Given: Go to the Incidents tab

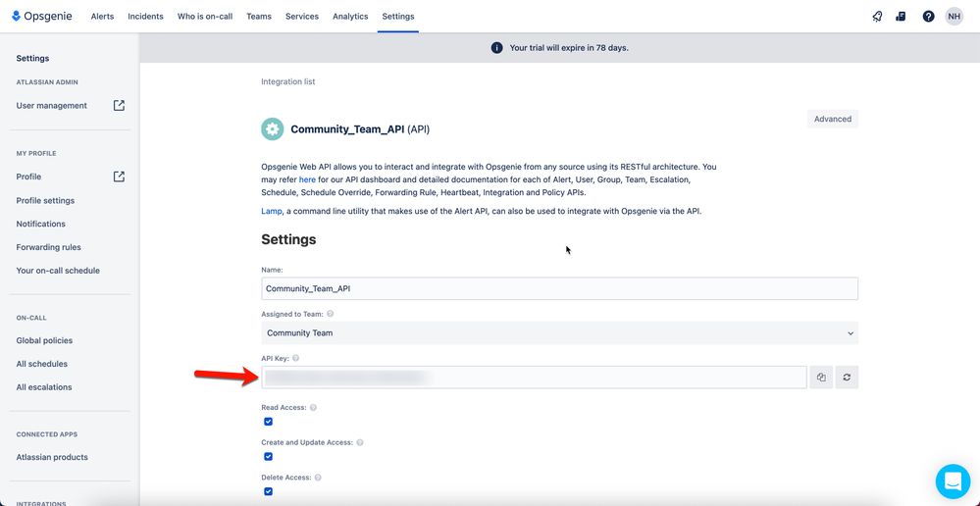Looking at the screenshot, I should [145, 17].
